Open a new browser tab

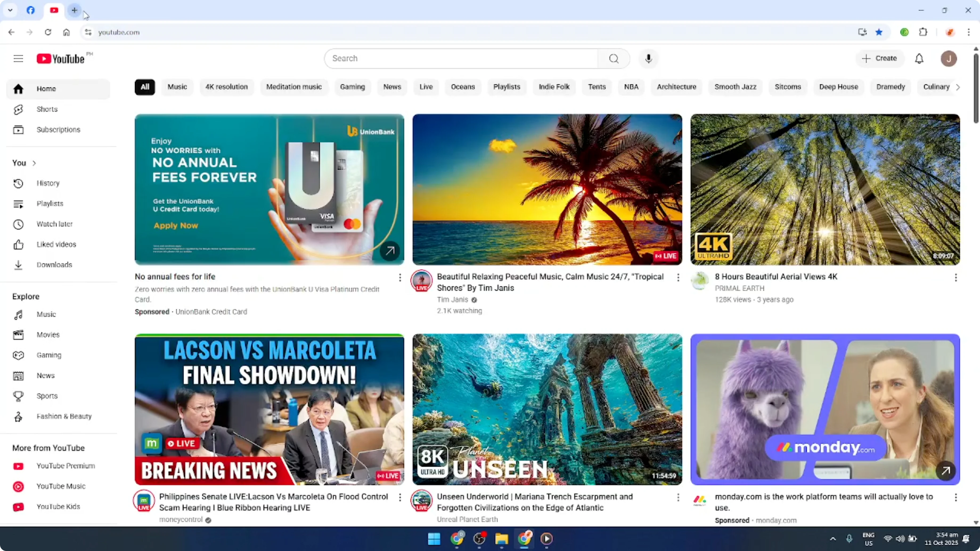(x=75, y=10)
